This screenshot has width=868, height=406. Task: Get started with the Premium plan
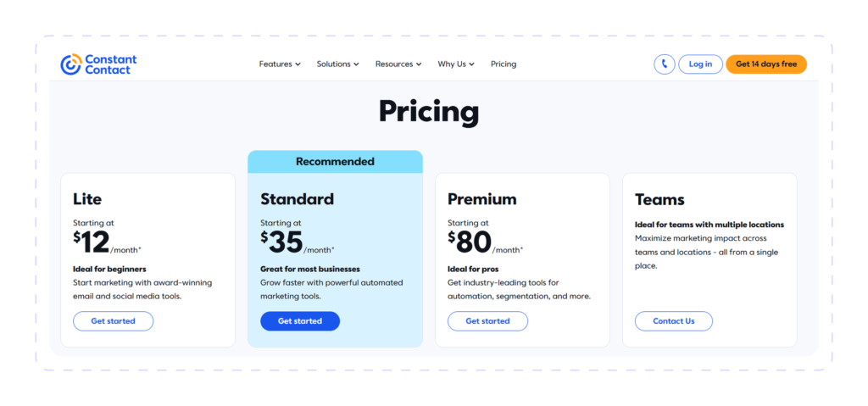(x=487, y=321)
